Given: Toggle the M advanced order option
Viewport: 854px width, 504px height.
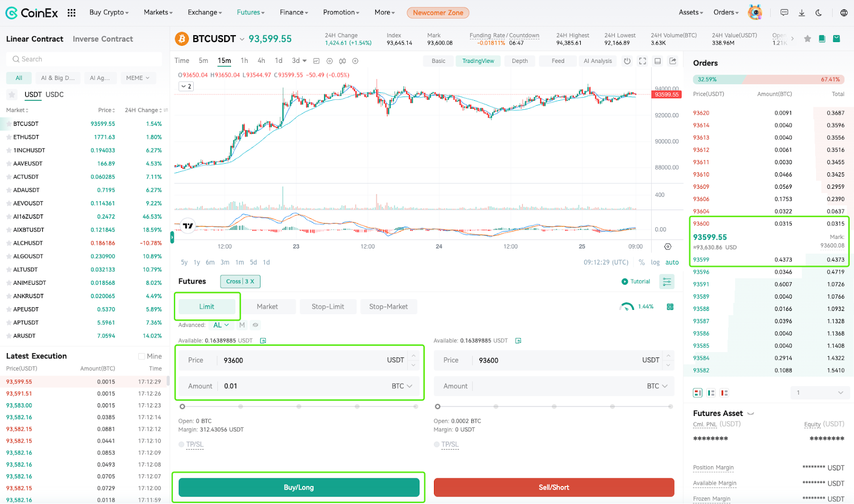Looking at the screenshot, I should coord(242,325).
